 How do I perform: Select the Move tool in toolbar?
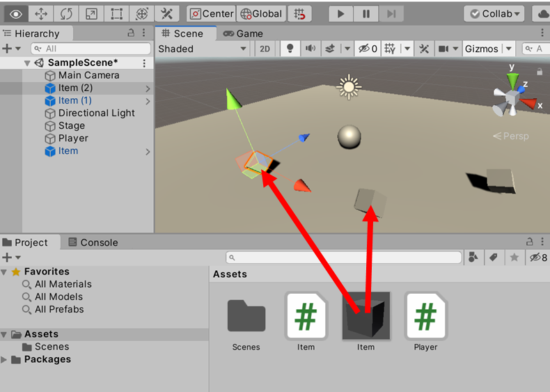tap(41, 13)
